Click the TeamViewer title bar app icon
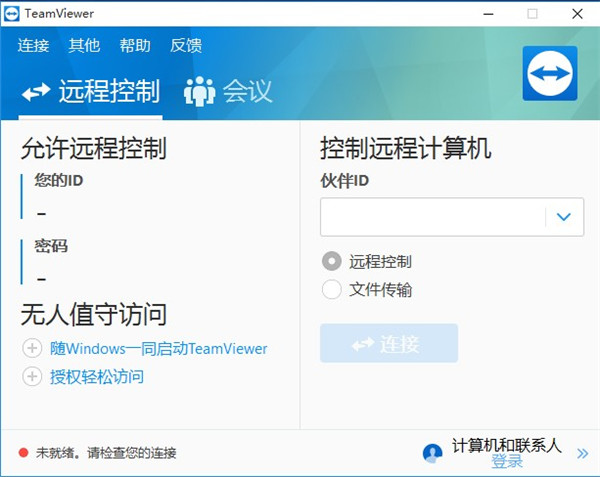 pyautogui.click(x=11, y=14)
